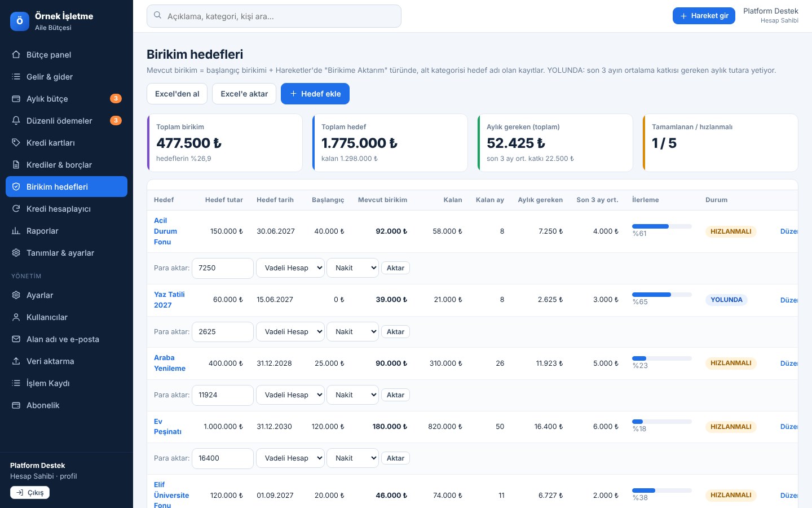Open Vadeli Hesap dropdown in Acil Durum Fonu row
This screenshot has width=812, height=508.
click(290, 268)
